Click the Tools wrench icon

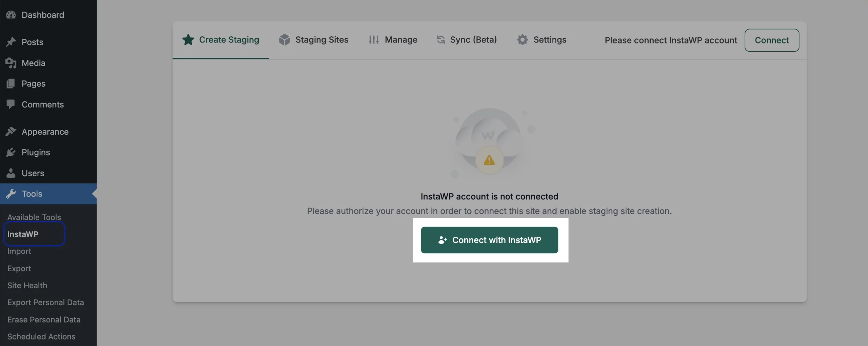pyautogui.click(x=11, y=194)
